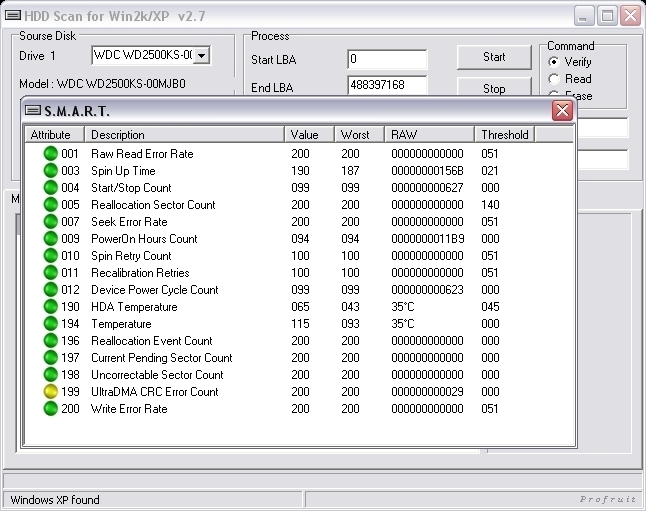Click status icon for Write Error Rate
The height and width of the screenshot is (511, 646).
tap(51, 409)
